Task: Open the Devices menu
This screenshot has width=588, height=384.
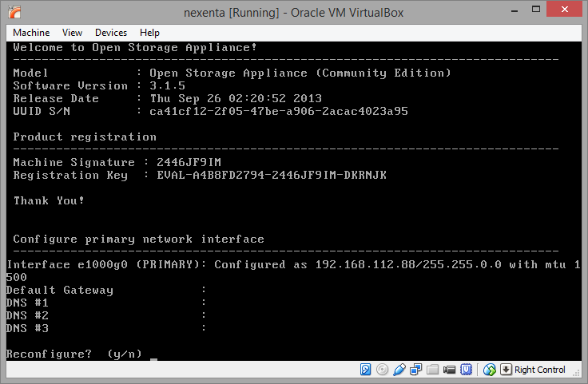Action: [x=111, y=33]
